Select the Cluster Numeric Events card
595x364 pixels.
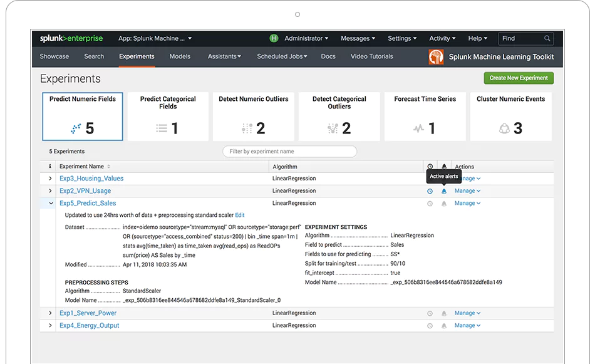pos(510,117)
